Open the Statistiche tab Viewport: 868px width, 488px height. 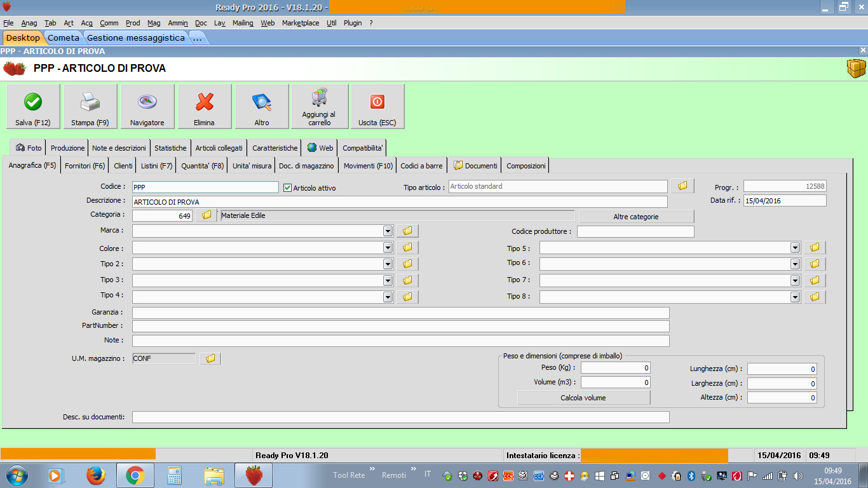tap(170, 148)
